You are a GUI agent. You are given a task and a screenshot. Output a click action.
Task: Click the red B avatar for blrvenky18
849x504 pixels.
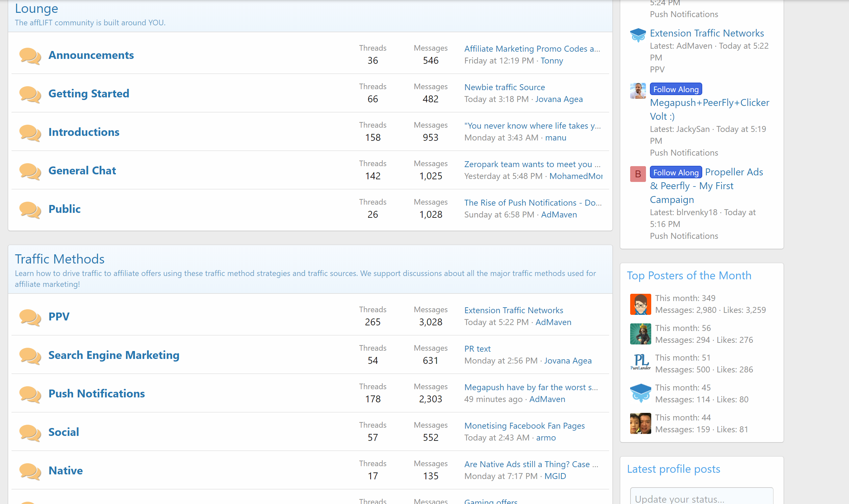pyautogui.click(x=638, y=174)
